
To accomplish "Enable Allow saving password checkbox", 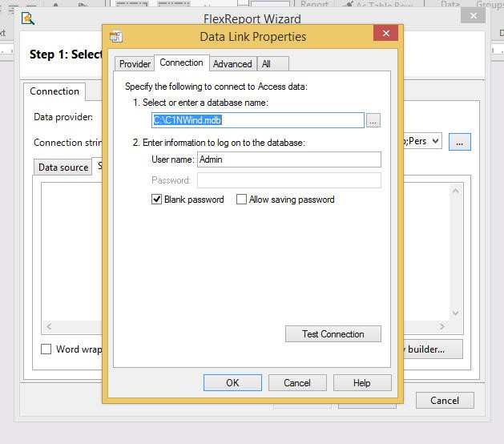I will [241, 200].
